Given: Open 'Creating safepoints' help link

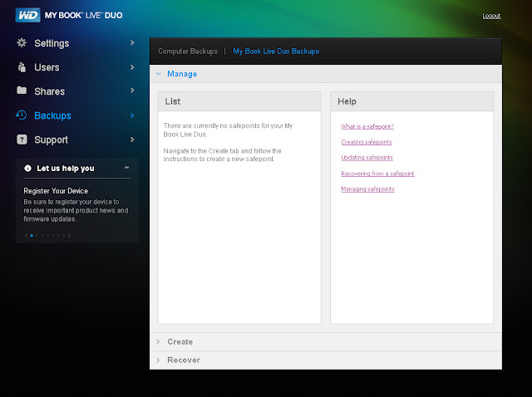Looking at the screenshot, I should 367,142.
